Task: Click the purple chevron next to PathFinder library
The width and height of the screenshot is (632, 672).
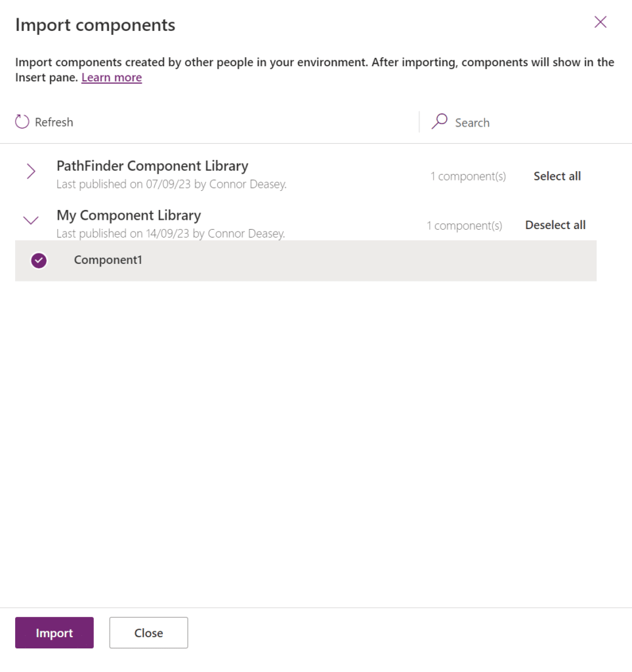Action: click(x=30, y=171)
